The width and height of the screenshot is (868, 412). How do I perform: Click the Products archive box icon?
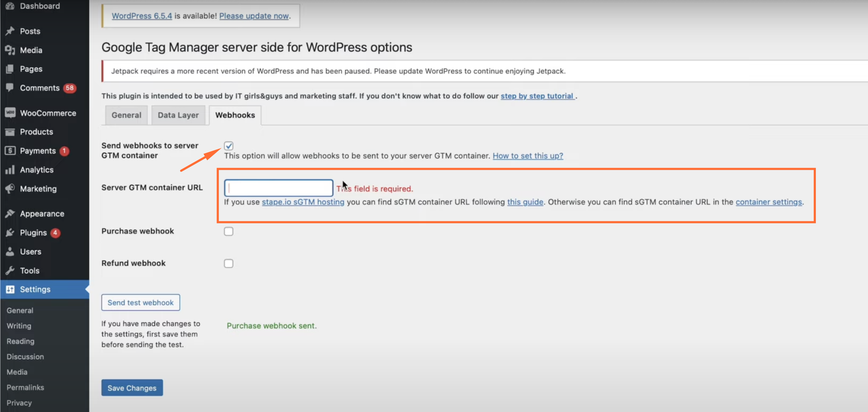click(x=10, y=132)
